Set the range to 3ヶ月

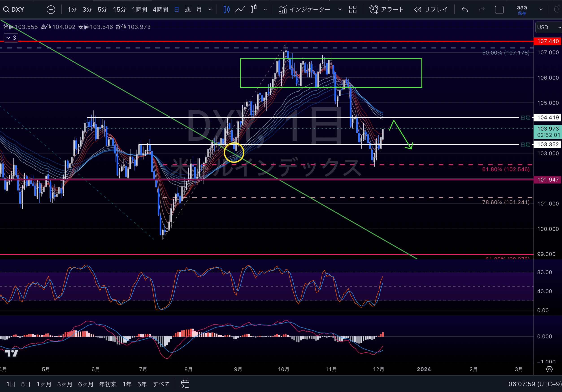coord(65,384)
